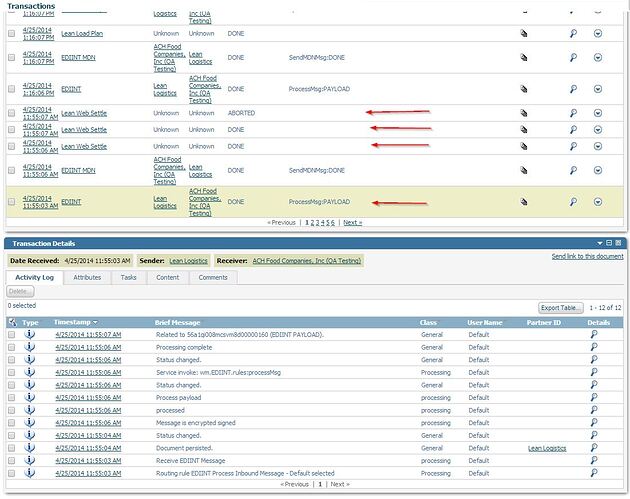This screenshot has width=630, height=499.
Task: Open Lean Logistics sender link
Action: (x=188, y=261)
